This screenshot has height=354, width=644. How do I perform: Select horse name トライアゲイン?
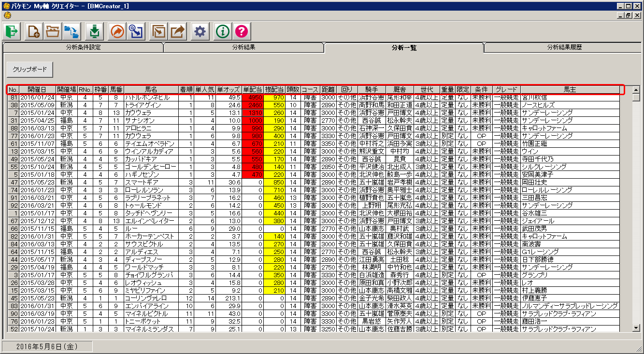click(x=151, y=105)
